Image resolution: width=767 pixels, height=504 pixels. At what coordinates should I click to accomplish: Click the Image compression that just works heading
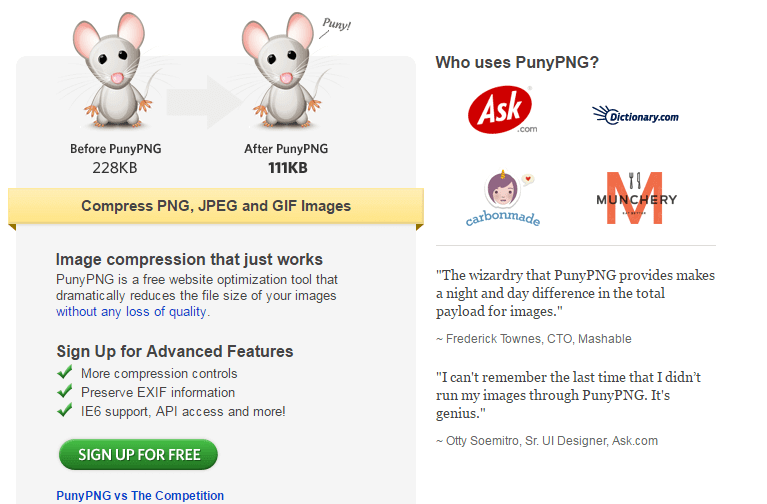coord(189,260)
